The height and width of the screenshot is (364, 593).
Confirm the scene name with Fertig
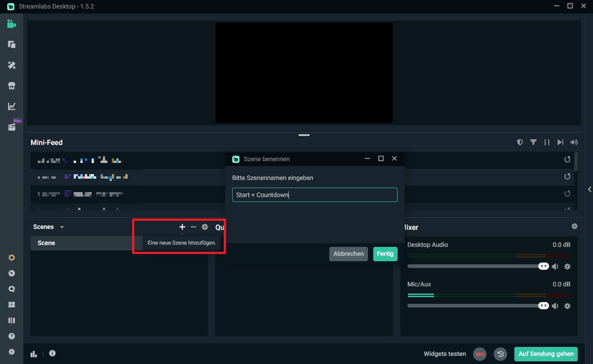pos(385,254)
